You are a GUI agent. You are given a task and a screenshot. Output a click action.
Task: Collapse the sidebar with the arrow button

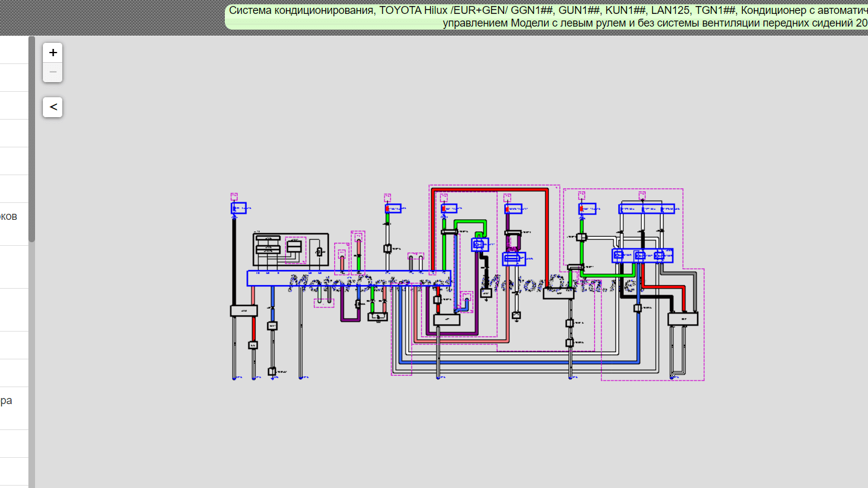tap(53, 108)
